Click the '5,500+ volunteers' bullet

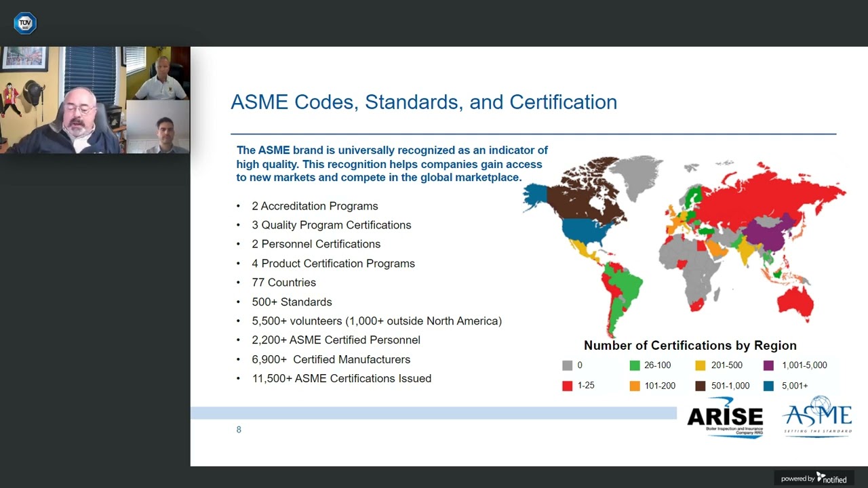(x=376, y=321)
